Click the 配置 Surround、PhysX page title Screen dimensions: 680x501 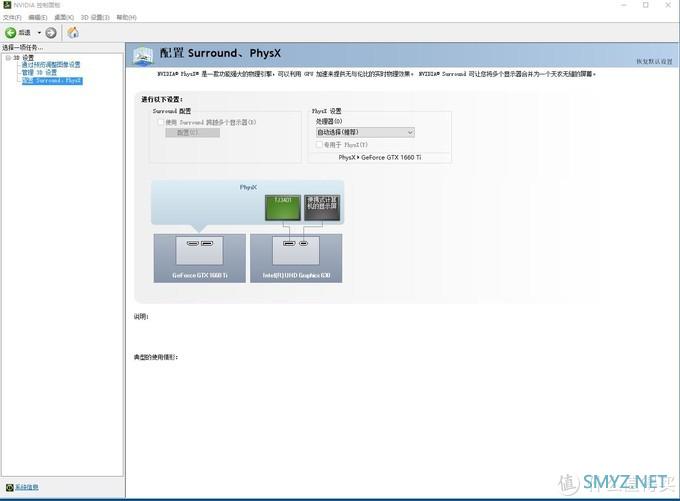pyautogui.click(x=220, y=53)
